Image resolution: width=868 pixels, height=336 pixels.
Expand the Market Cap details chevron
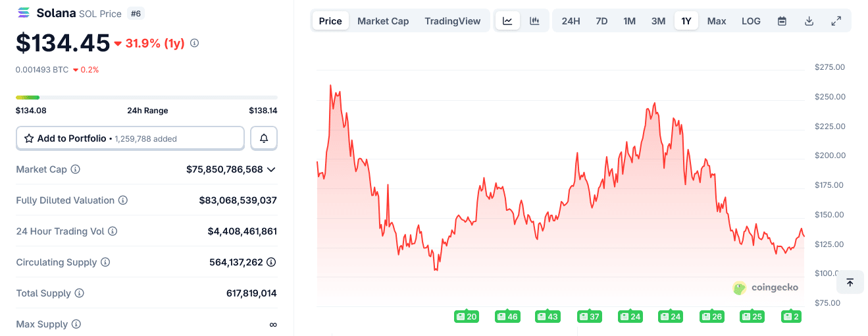(271, 169)
